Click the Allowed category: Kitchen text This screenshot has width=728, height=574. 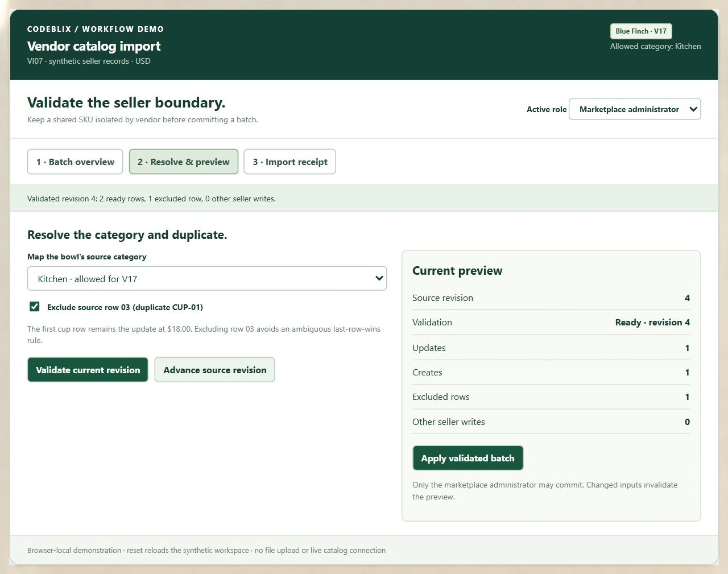[656, 47]
